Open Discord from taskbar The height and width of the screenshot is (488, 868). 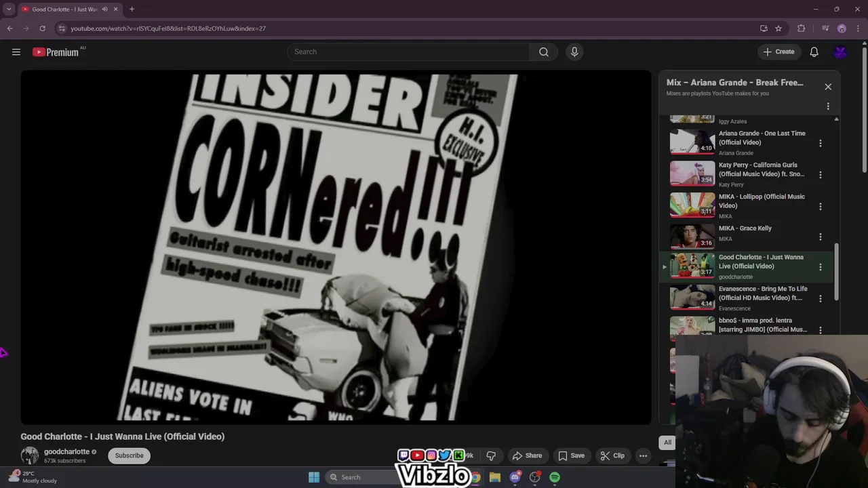(515, 477)
